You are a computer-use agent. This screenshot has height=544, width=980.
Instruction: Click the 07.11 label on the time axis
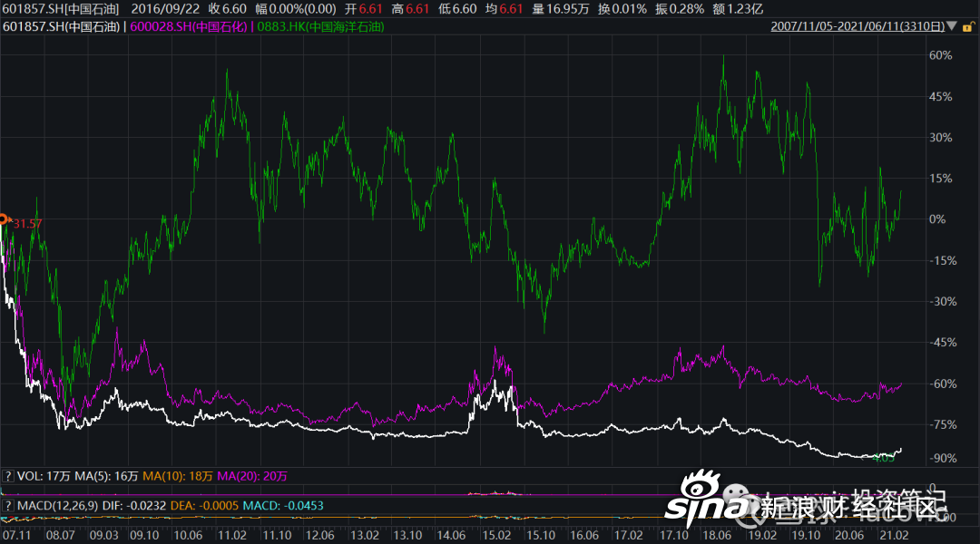tap(17, 535)
